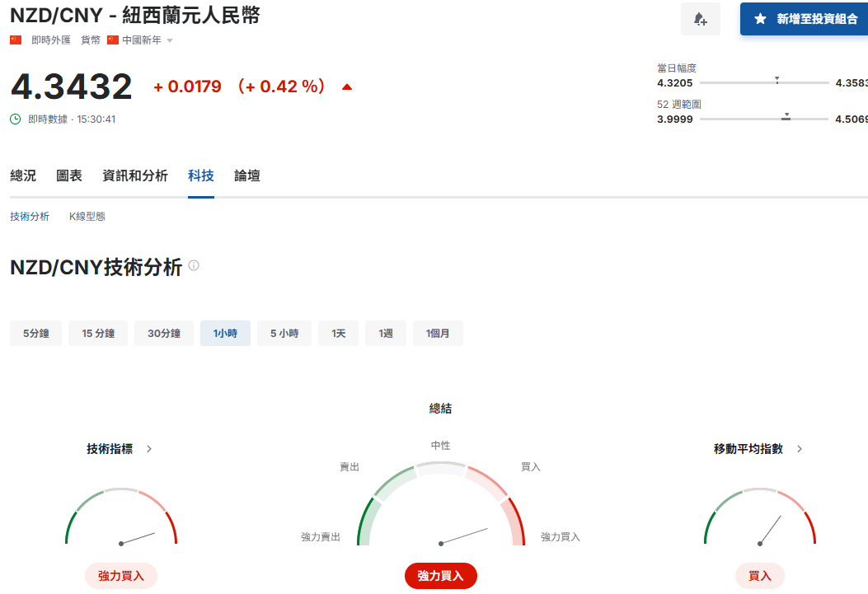Open the 中國新年 market dropdown arrow
Screen dimensions: 868x594
[170, 40]
